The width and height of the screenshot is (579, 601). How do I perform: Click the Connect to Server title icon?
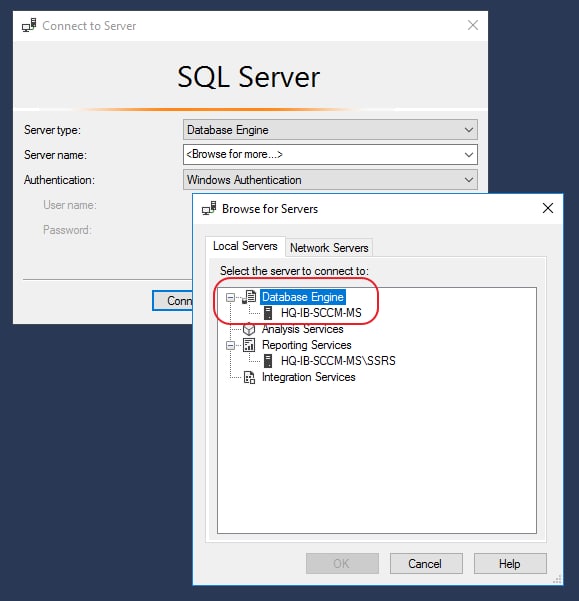[29, 26]
